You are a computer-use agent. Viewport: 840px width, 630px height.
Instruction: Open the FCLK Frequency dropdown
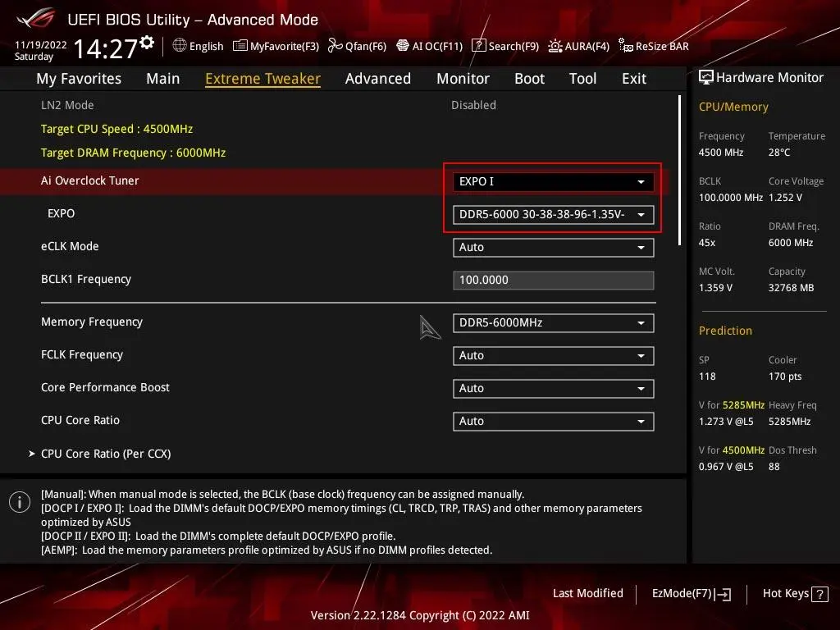pyautogui.click(x=553, y=356)
